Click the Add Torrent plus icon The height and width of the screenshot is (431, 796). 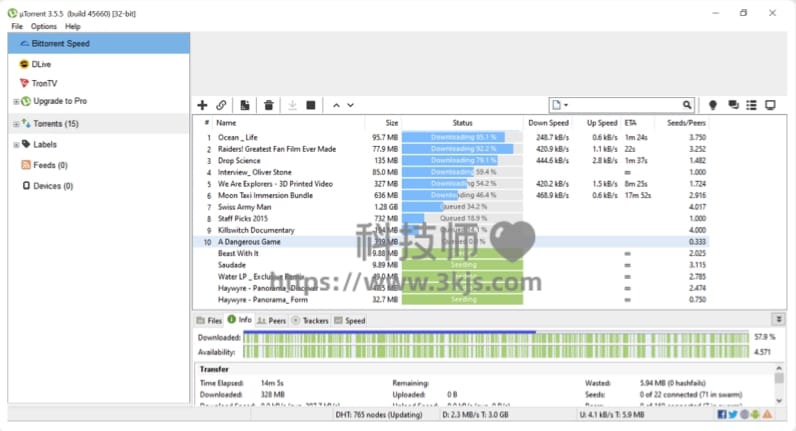click(202, 105)
